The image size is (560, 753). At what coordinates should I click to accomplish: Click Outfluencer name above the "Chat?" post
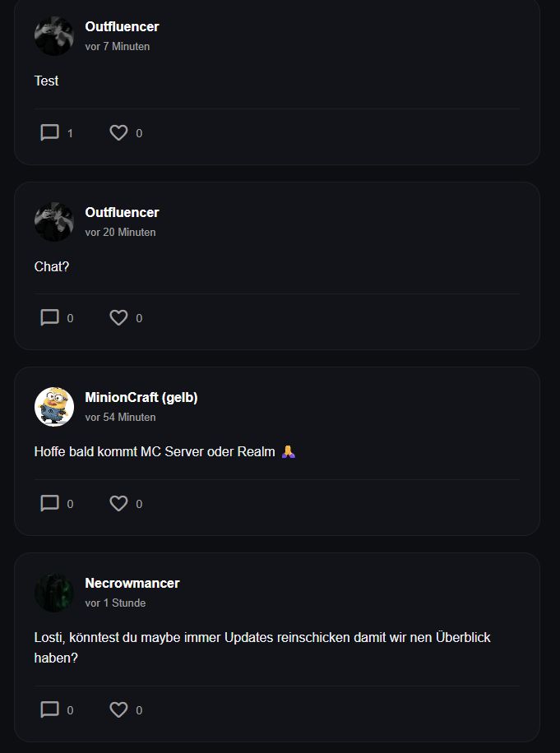coord(122,212)
